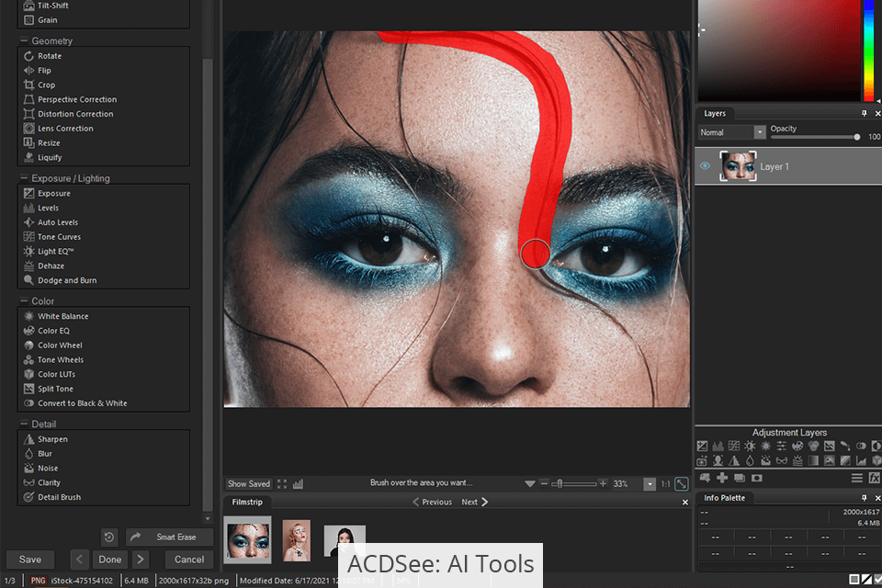The width and height of the screenshot is (882, 588).
Task: Switch to the Filmstrip tab
Action: pyautogui.click(x=247, y=502)
